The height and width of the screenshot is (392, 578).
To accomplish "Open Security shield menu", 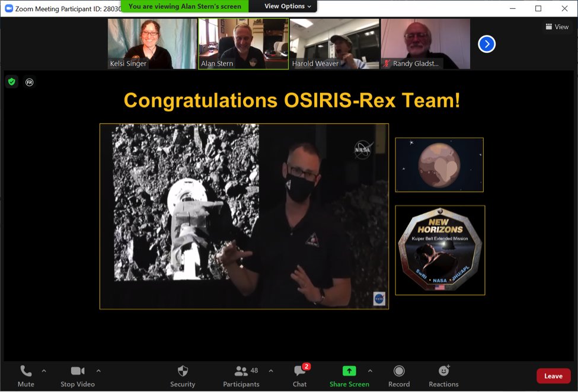I will [183, 376].
